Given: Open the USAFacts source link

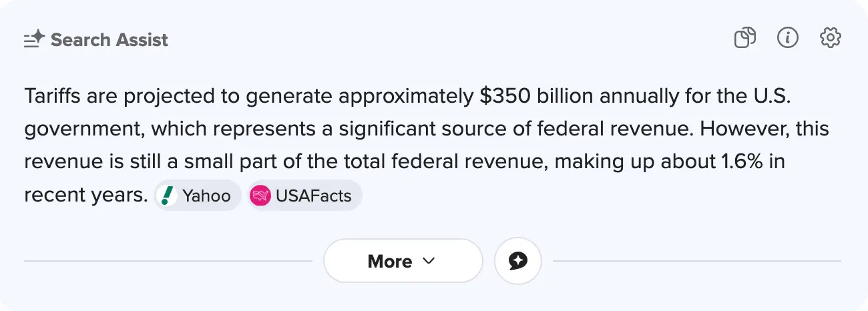Looking at the screenshot, I should (x=313, y=196).
